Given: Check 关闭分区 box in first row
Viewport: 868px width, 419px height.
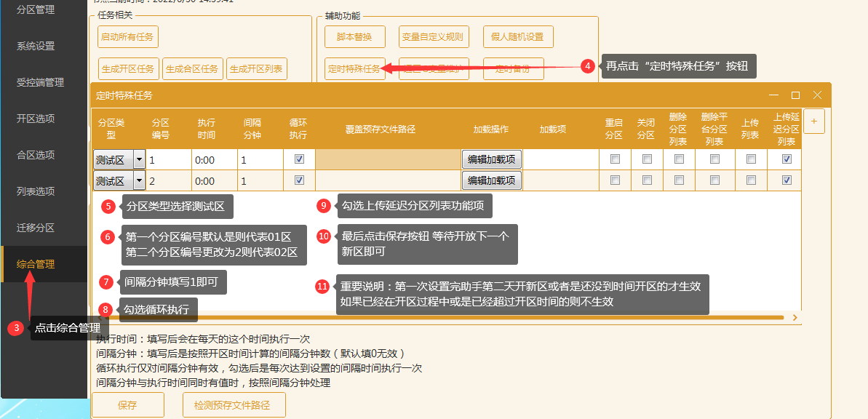Looking at the screenshot, I should (x=646, y=159).
